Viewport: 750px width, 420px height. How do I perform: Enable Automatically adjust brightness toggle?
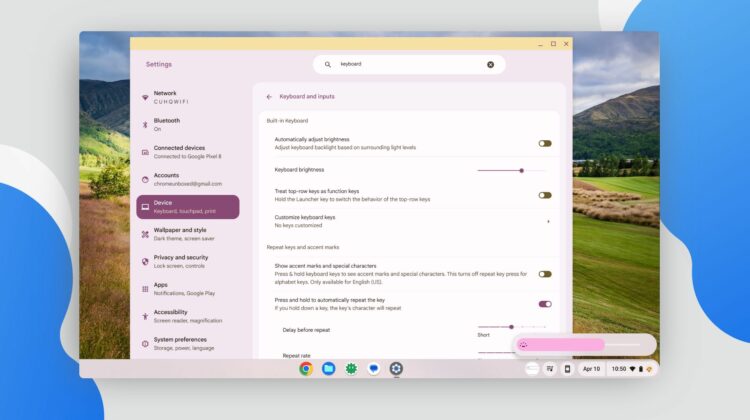(x=544, y=143)
